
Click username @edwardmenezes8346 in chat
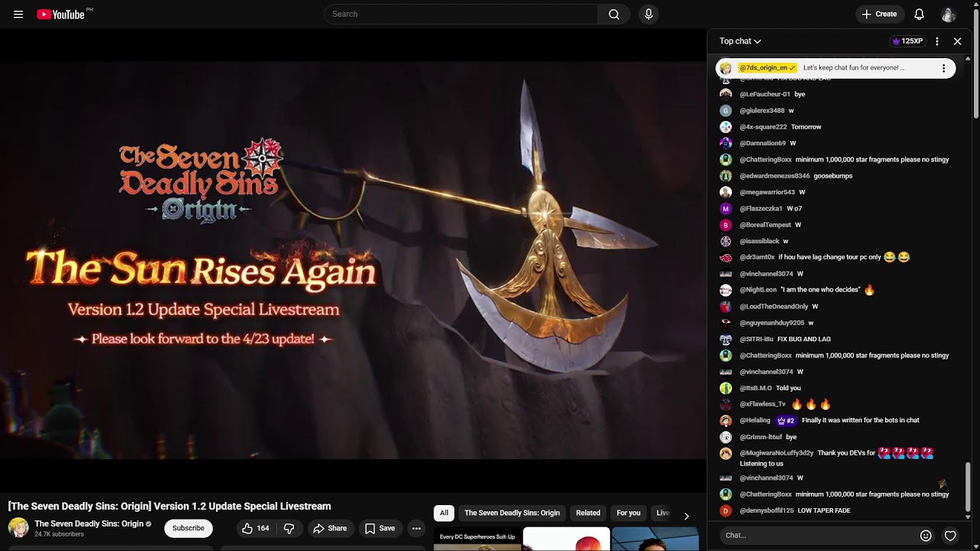(775, 176)
